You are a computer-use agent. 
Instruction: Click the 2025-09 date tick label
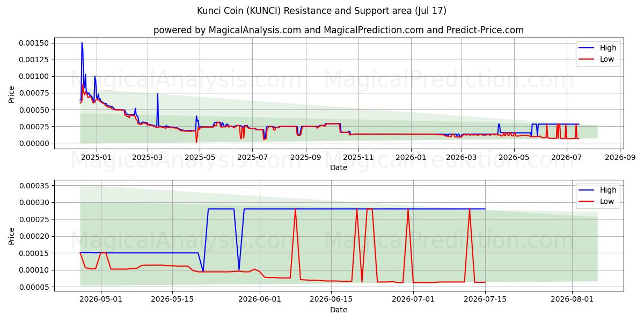pos(305,157)
